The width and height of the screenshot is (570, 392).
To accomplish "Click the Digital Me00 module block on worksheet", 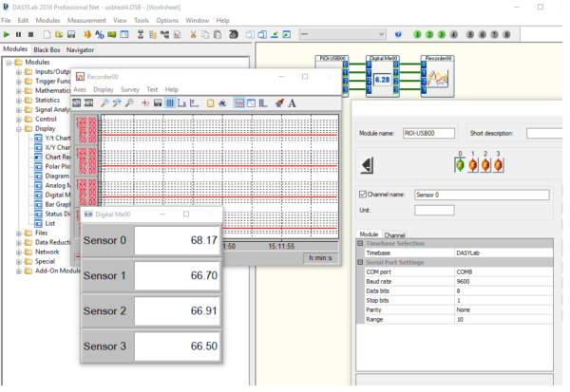I will [x=383, y=76].
